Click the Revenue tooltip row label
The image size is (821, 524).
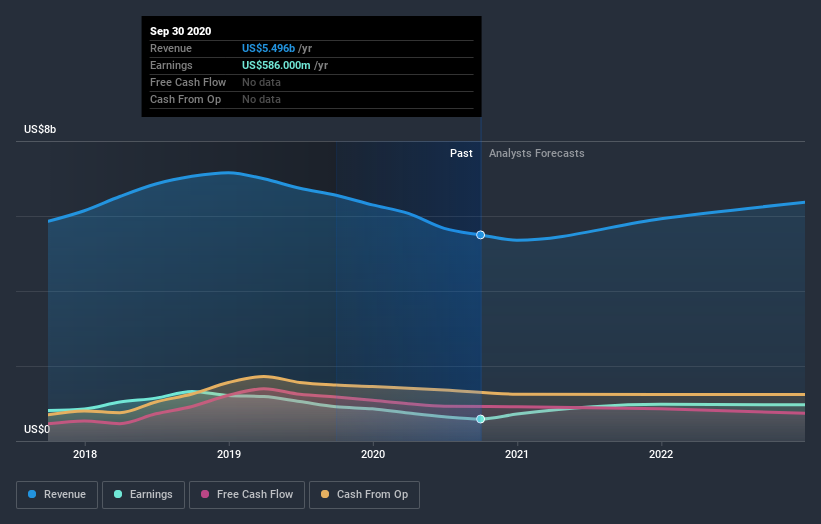coord(171,48)
